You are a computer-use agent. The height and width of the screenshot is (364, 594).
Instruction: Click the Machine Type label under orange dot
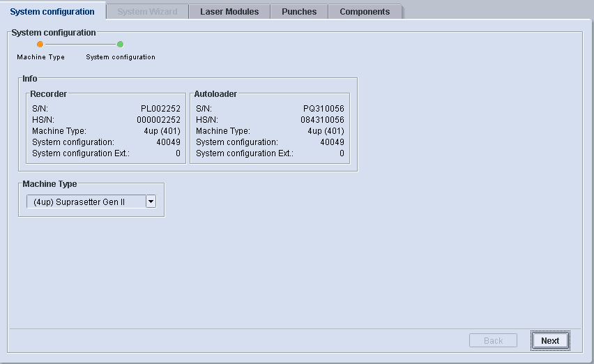(x=40, y=57)
